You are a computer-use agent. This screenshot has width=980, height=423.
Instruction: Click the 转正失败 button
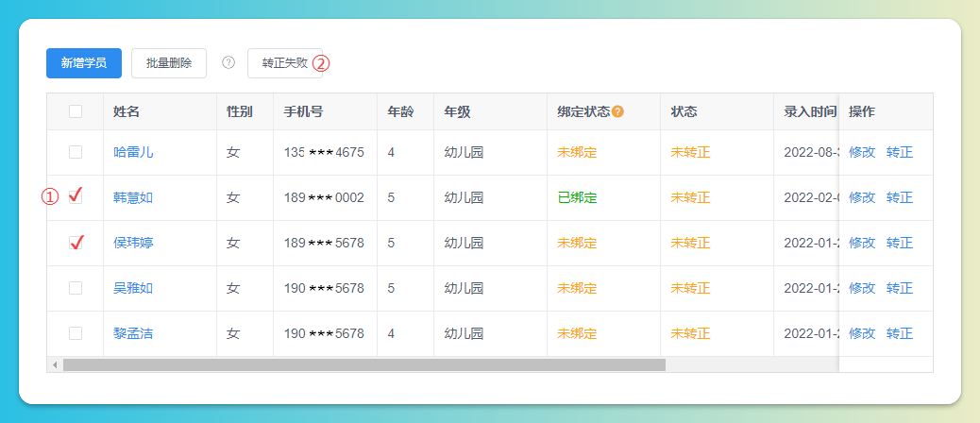tap(285, 63)
